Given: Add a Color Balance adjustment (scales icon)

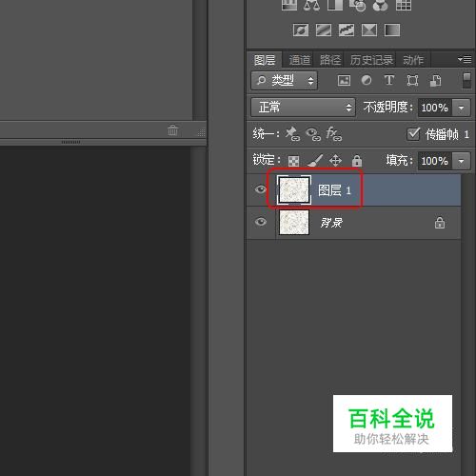Looking at the screenshot, I should [311, 5].
